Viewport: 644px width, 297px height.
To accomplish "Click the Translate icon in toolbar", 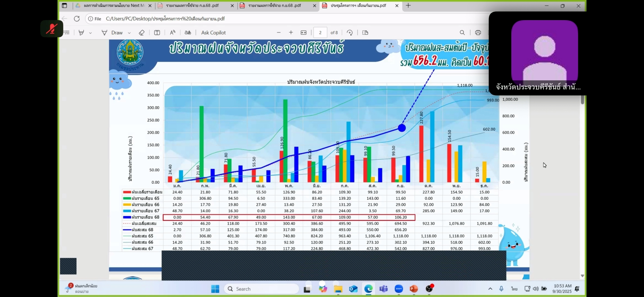I will tap(188, 33).
